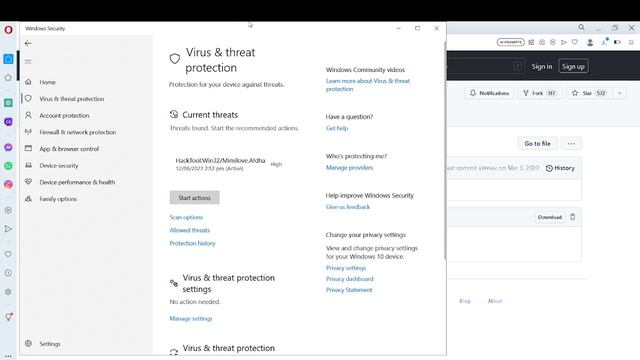640x360 pixels.
Task: Click the heart bookmark icon in Opera toolbar
Action: point(575,42)
